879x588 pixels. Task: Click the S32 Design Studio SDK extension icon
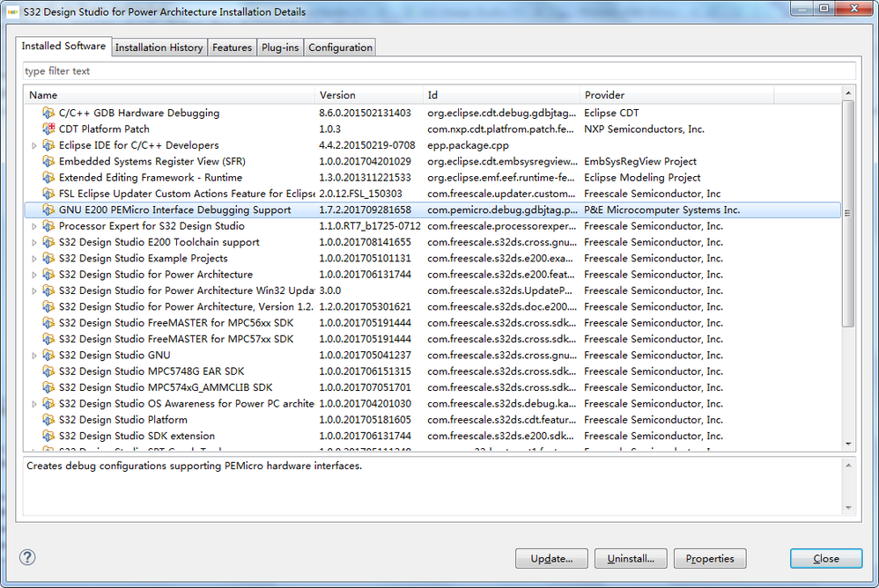(x=48, y=437)
